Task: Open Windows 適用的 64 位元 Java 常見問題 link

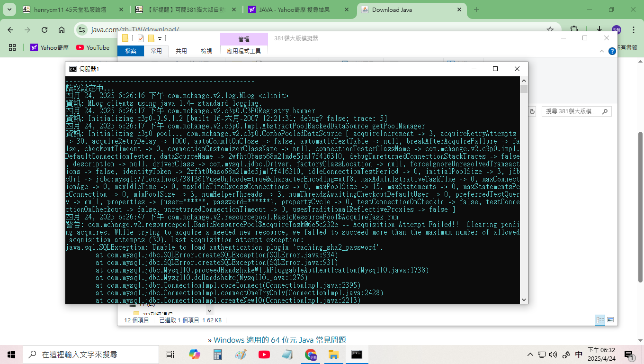Action: click(x=280, y=340)
